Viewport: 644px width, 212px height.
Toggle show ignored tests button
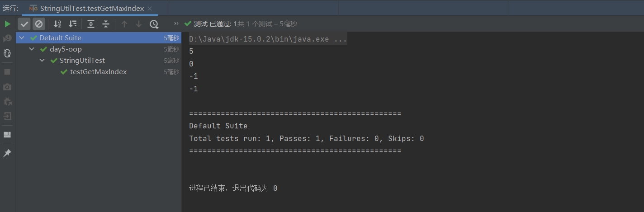coord(39,24)
